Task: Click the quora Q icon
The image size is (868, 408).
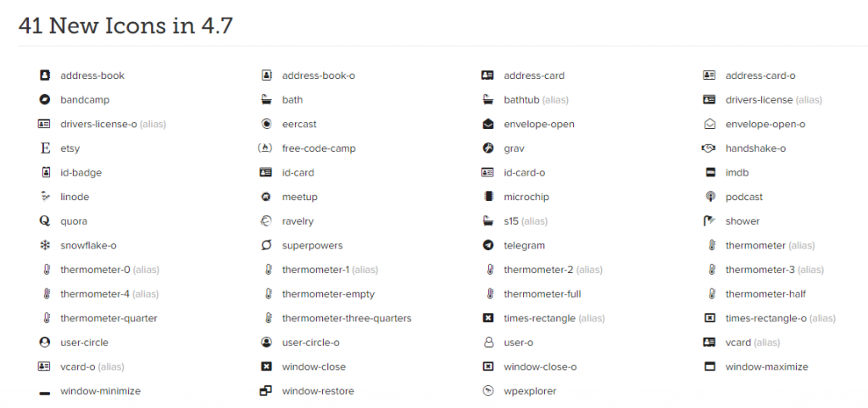Action: click(45, 221)
